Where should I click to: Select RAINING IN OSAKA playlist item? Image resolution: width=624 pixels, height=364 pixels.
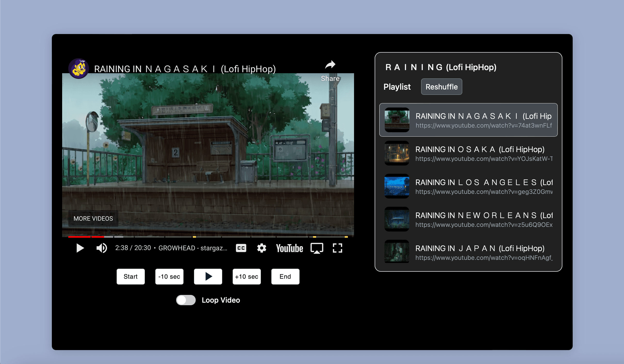click(468, 153)
